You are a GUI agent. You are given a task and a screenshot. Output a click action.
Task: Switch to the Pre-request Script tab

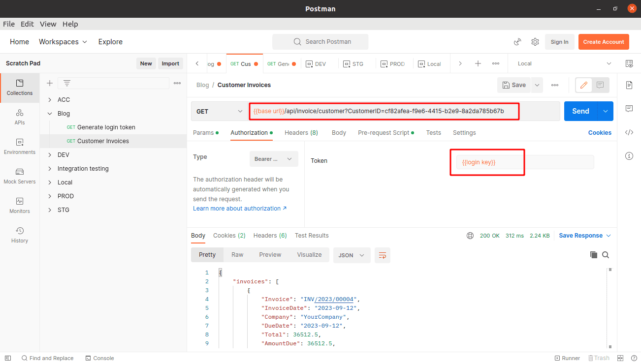coord(386,133)
